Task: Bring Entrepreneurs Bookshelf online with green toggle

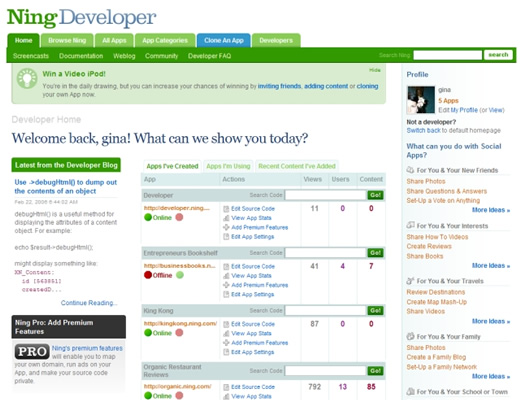Action: click(180, 275)
